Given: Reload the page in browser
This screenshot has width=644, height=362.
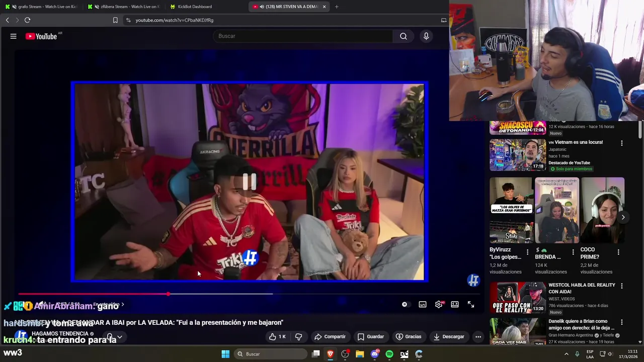Looking at the screenshot, I should (x=27, y=20).
